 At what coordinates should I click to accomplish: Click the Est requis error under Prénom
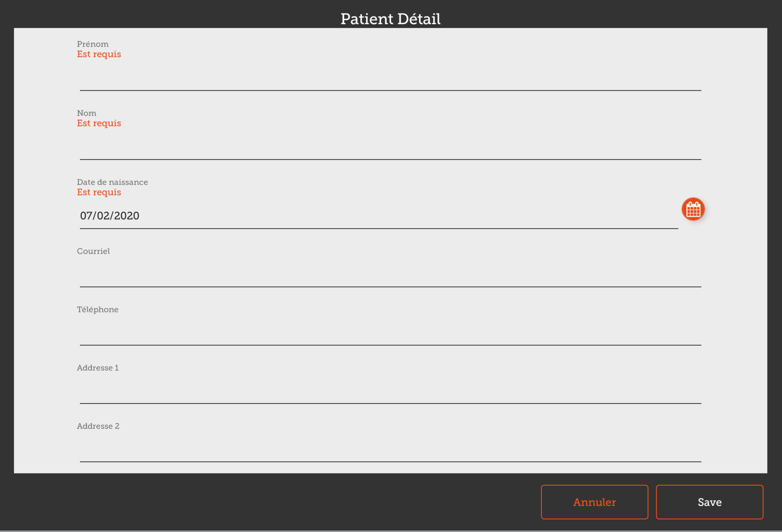point(99,54)
